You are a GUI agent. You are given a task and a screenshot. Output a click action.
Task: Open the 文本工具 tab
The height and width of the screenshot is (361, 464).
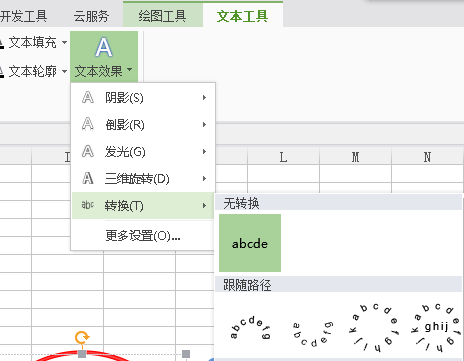click(242, 16)
